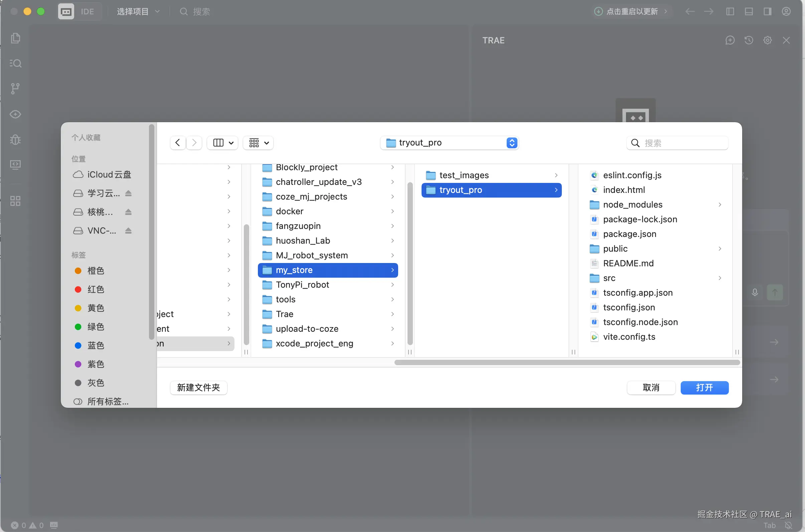Open the tryout_pro path dropdown

449,143
